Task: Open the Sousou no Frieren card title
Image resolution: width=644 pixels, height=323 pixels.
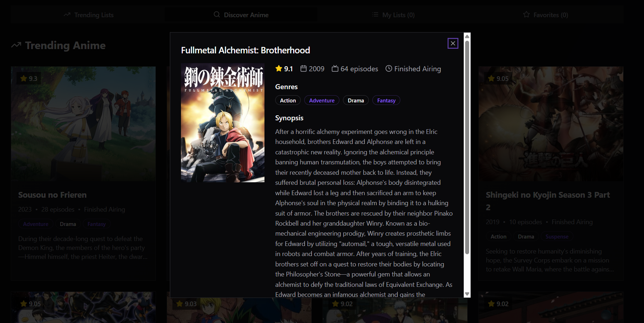Action: (52, 195)
